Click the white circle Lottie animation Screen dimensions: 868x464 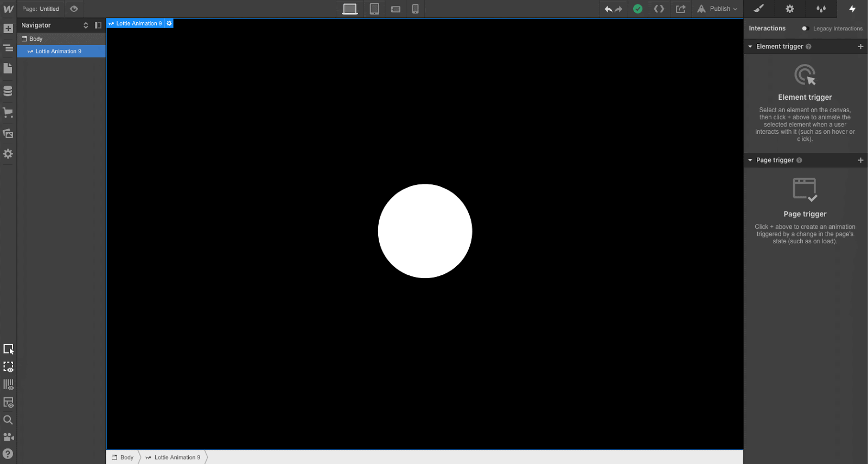(x=425, y=231)
